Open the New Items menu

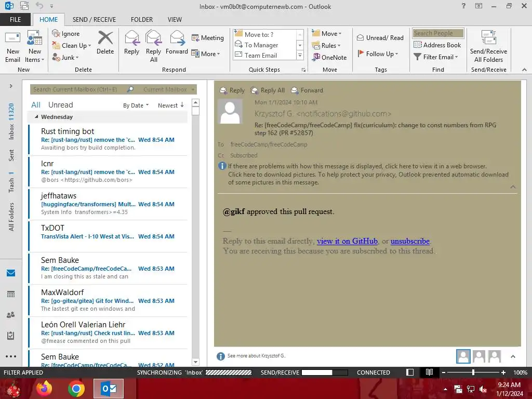point(35,47)
